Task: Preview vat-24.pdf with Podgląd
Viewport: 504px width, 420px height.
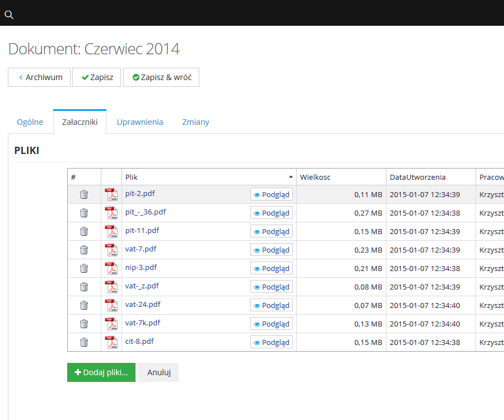Action: point(272,305)
